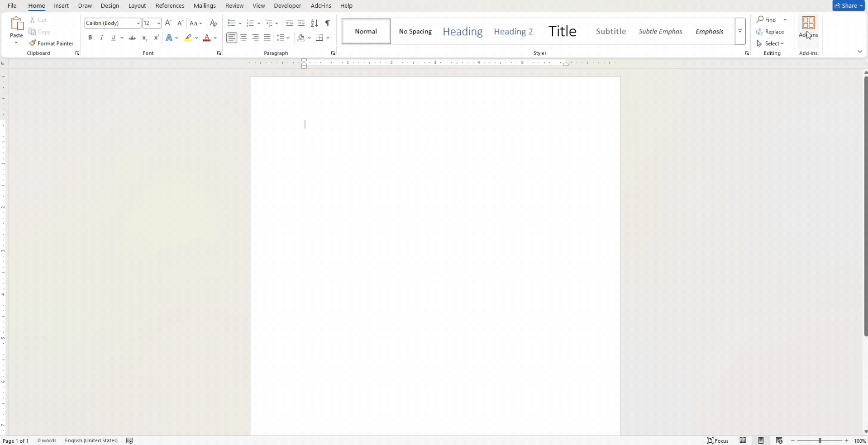Click the 100% zoom level
The height and width of the screenshot is (445, 868).
[860, 441]
